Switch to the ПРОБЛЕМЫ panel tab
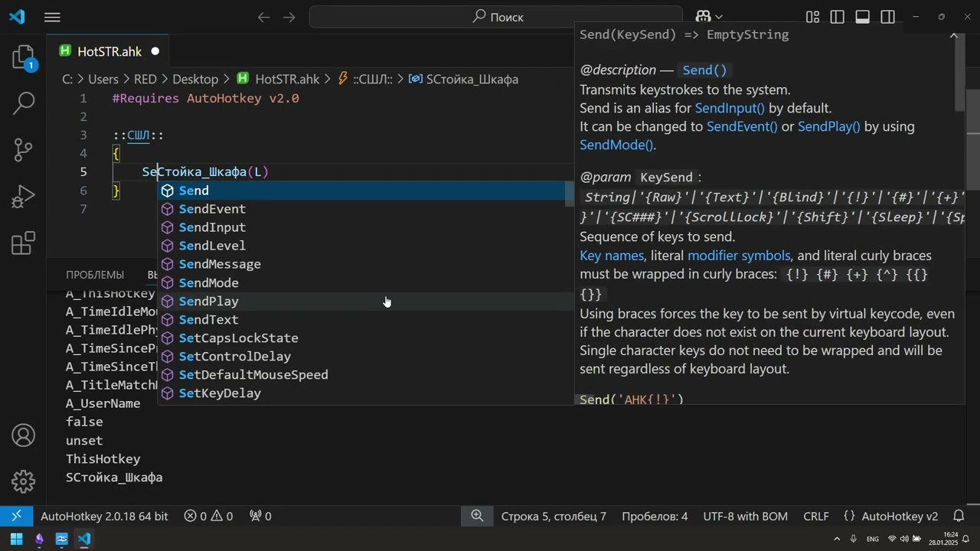980x551 pixels. [x=95, y=274]
